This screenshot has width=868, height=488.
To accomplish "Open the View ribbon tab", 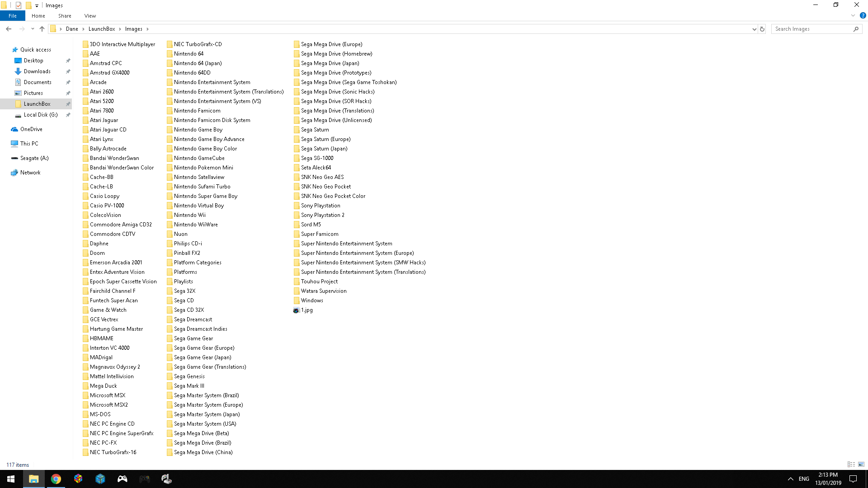I will pos(90,16).
